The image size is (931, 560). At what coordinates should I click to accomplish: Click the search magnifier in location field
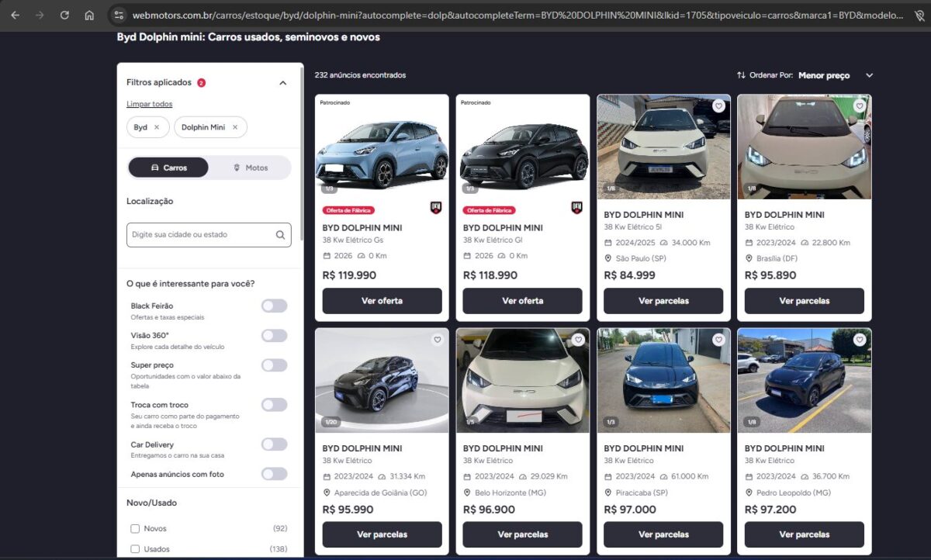click(x=280, y=235)
